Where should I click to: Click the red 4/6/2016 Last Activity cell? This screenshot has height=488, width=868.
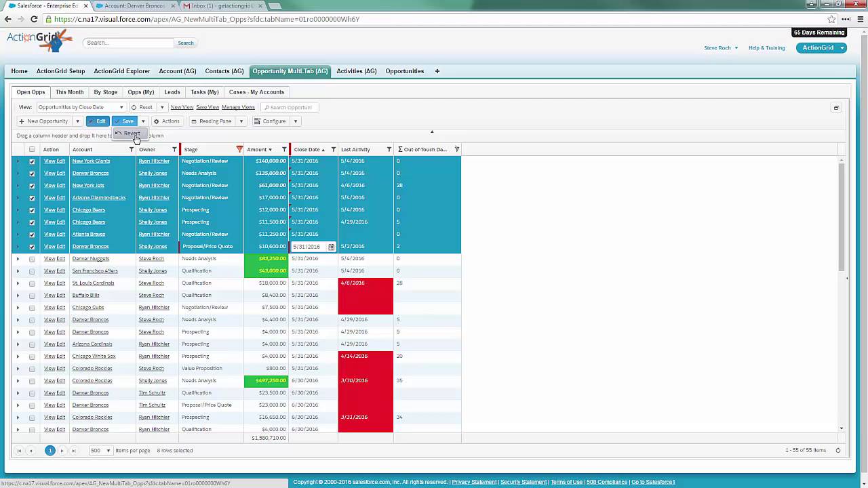366,283
